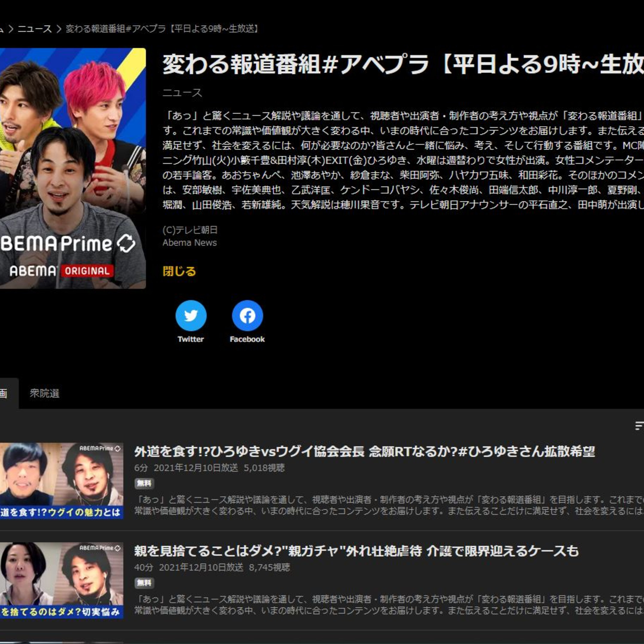Share the program on Facebook
Screen dimensions: 644x644
tap(247, 315)
